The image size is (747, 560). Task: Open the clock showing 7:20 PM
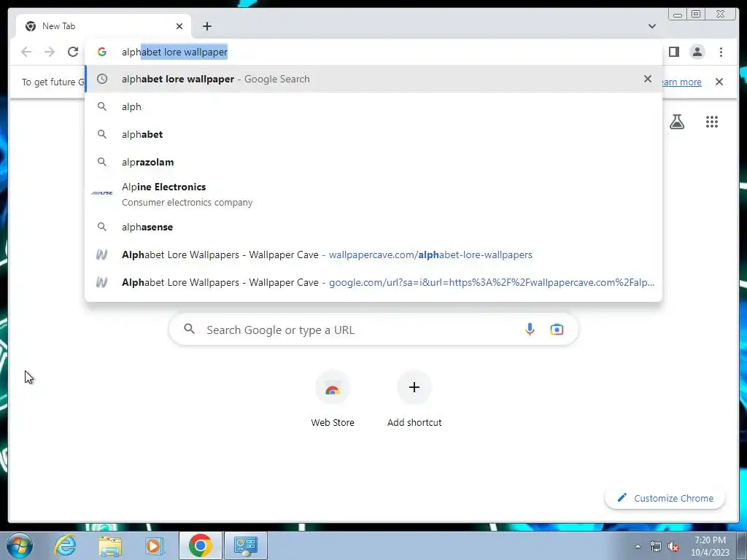point(710,546)
